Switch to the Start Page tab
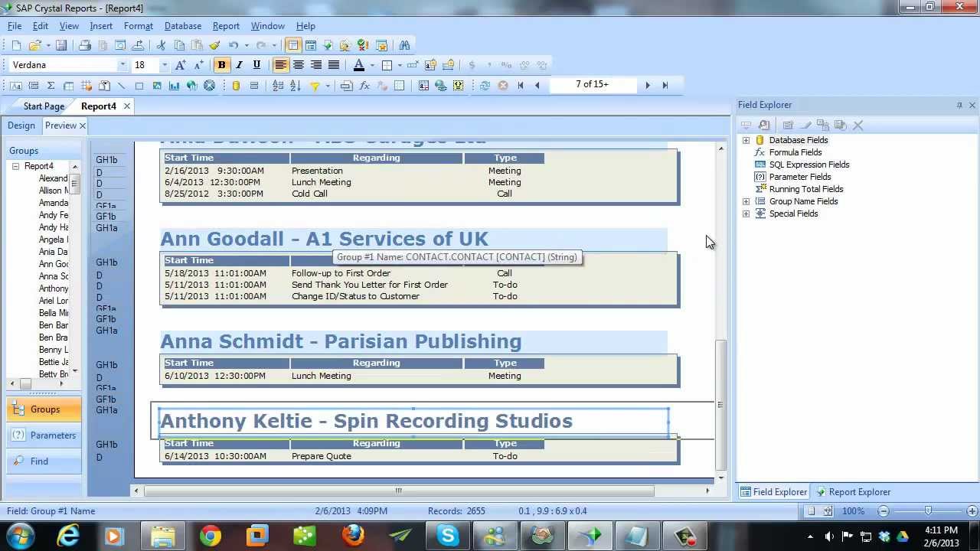This screenshot has width=980, height=551. [x=44, y=106]
